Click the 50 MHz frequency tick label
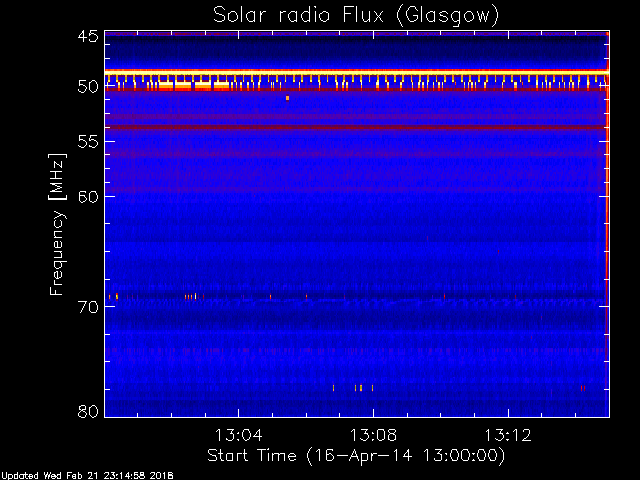The width and height of the screenshot is (640, 480). click(88, 87)
